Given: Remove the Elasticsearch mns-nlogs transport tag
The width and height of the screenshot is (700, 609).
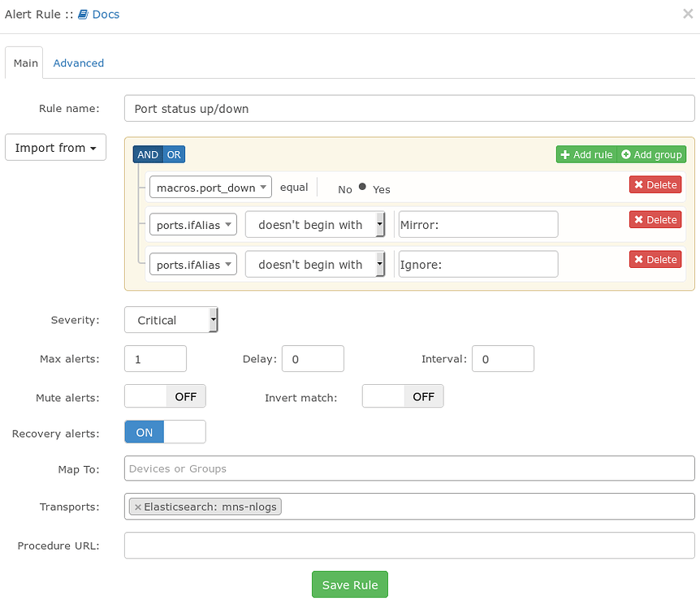Looking at the screenshot, I should click(x=137, y=507).
